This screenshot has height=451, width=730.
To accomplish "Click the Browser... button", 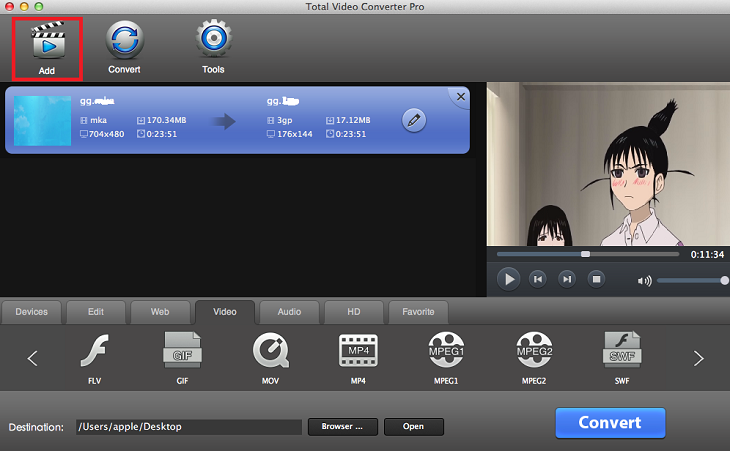I will [x=343, y=426].
